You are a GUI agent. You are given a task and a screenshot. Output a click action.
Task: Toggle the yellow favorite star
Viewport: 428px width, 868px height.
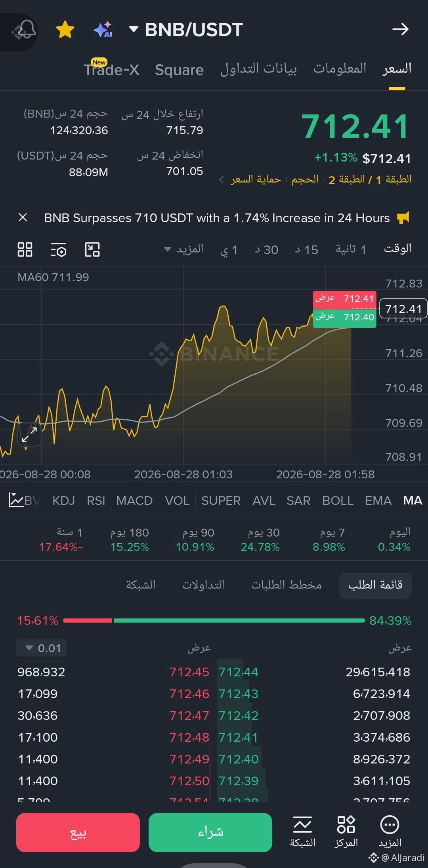(x=65, y=30)
